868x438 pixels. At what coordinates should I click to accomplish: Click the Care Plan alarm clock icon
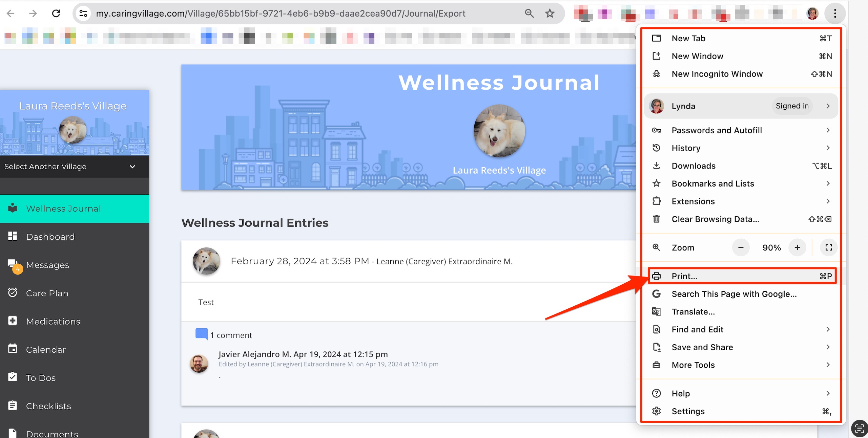[x=13, y=292]
